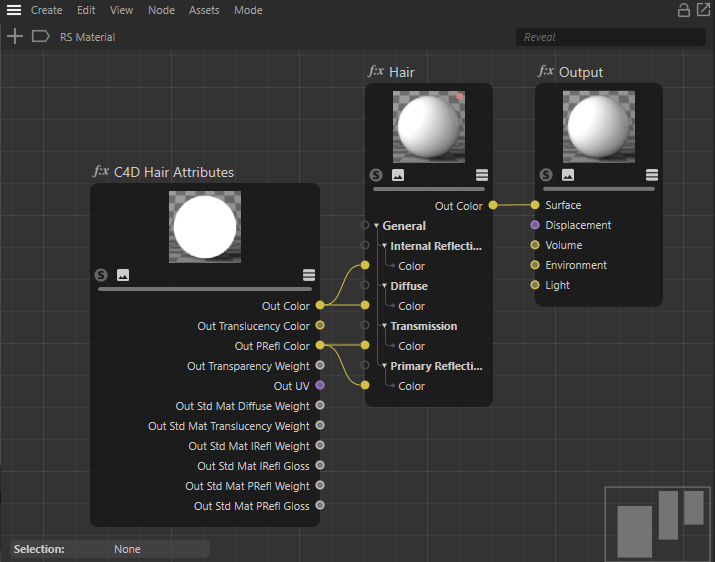
Task: Click the RS Material breadcrumb
Action: (x=87, y=37)
